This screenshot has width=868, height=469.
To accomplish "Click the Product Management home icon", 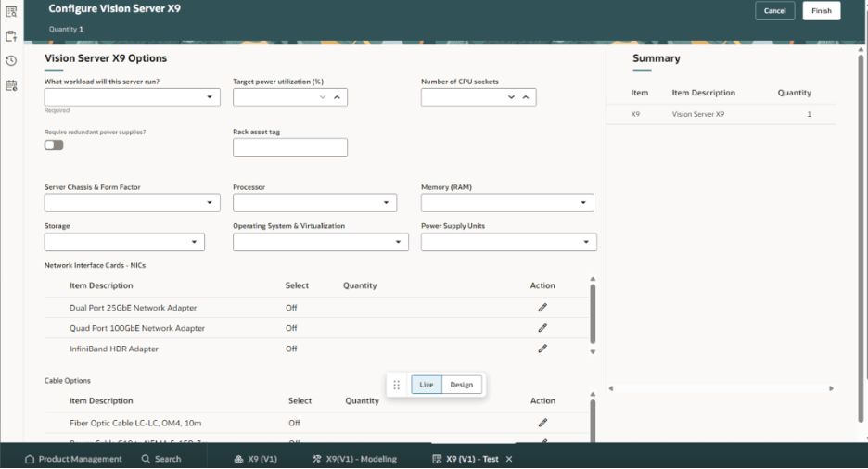I will (30, 459).
